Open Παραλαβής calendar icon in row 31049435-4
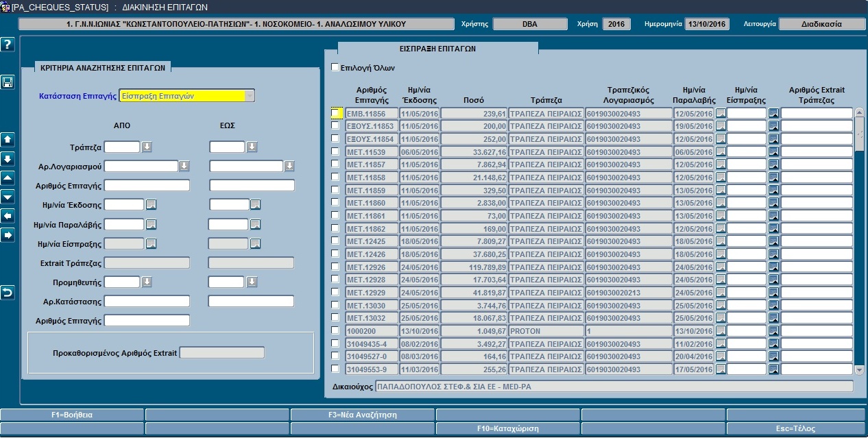The image size is (868, 438). click(721, 343)
